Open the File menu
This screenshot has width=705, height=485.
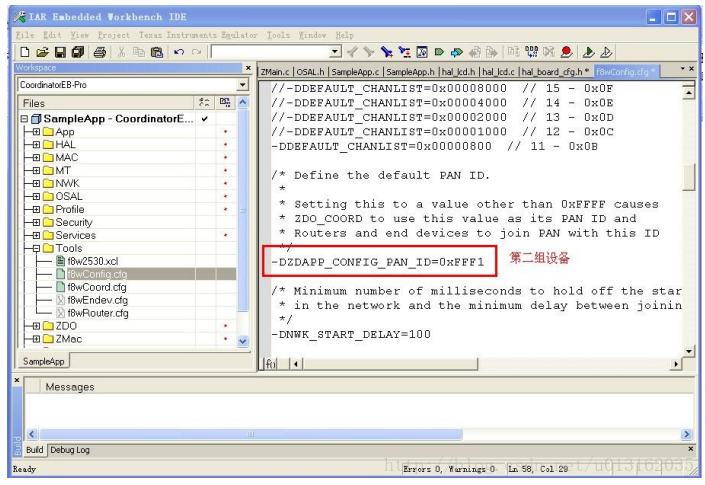[x=25, y=35]
